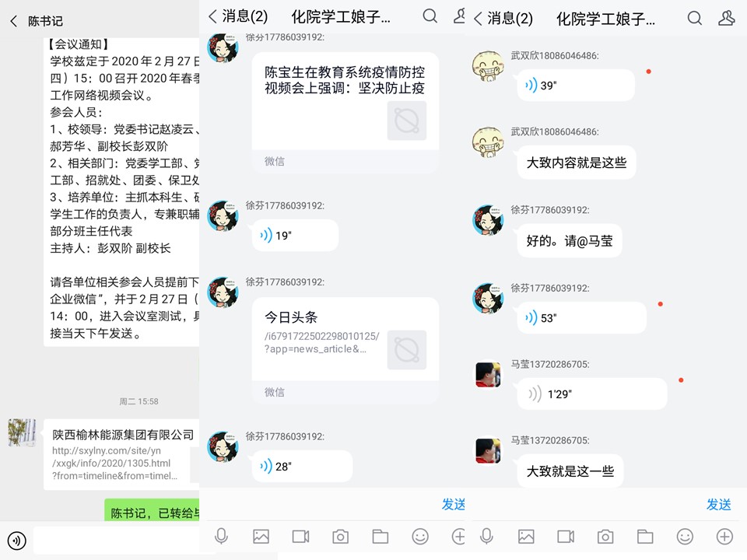Image resolution: width=747 pixels, height=560 pixels.
Task: Play the 39" voice message from 武双欣
Action: [576, 86]
